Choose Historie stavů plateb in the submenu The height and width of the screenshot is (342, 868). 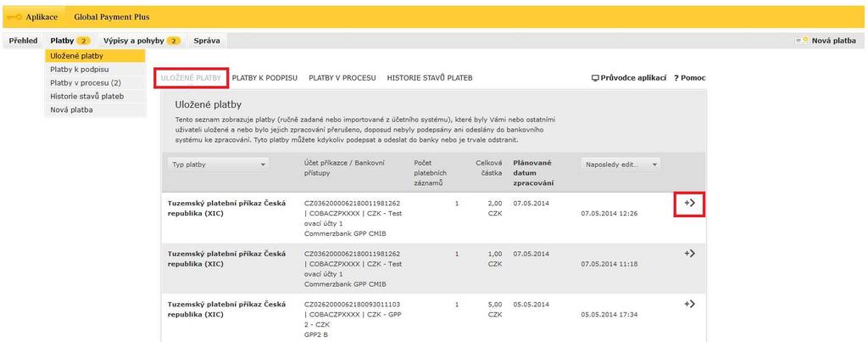(x=95, y=97)
